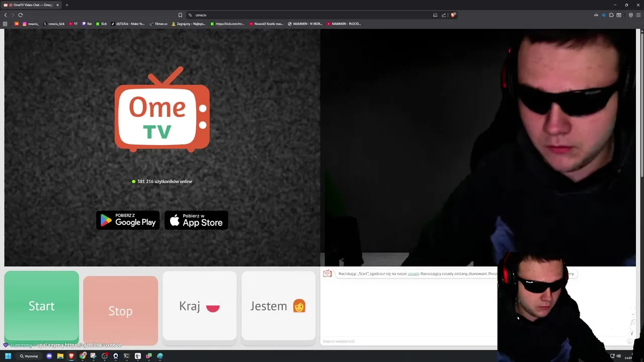Click the red Stop button
Screen dimensions: 644x362
(121, 311)
